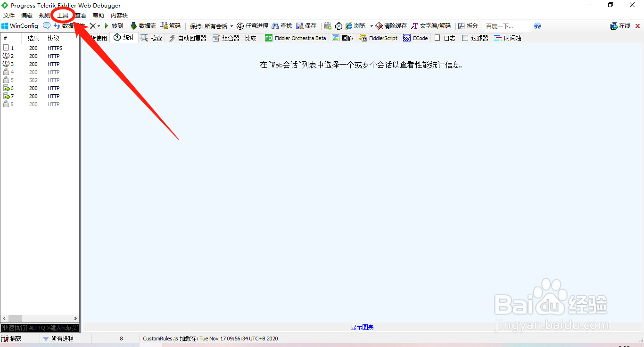Toggle the 过滤器 filters checkbox tab
The width and height of the screenshot is (644, 347).
coord(475,38)
